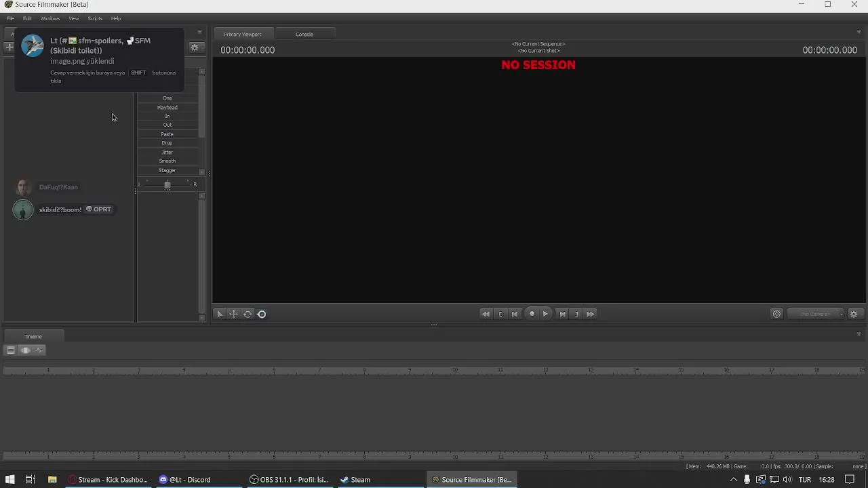The width and height of the screenshot is (868, 488).
Task: Click the L-R balance slider handle
Action: pyautogui.click(x=167, y=185)
